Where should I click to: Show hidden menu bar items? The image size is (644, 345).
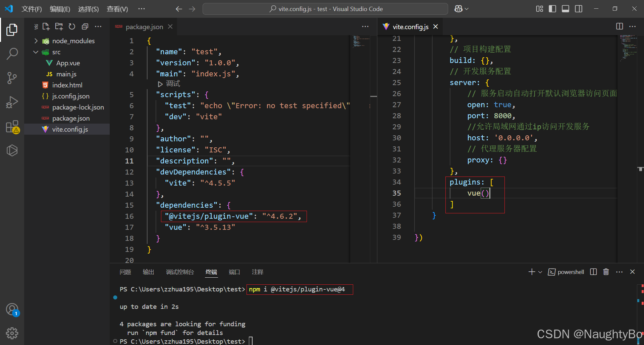pyautogui.click(x=142, y=9)
